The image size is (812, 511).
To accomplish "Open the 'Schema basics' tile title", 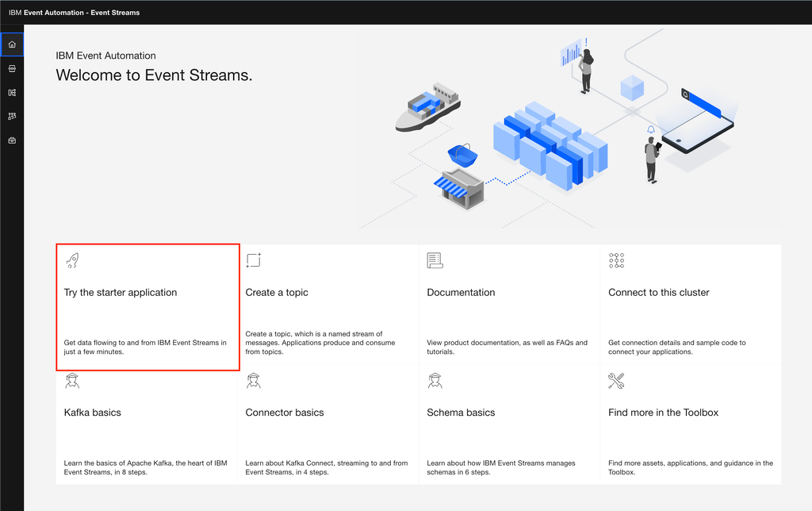I will point(461,413).
